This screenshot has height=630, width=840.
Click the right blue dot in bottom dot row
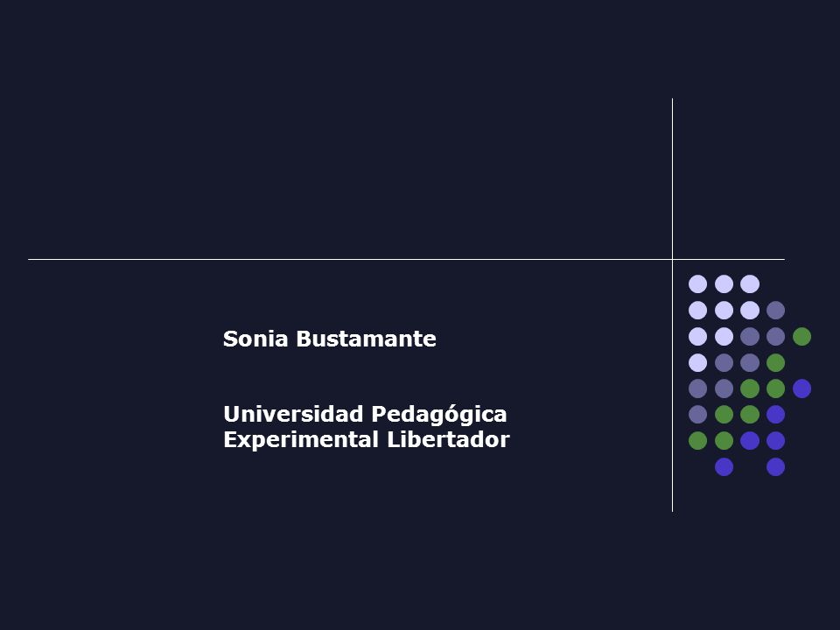point(776,467)
